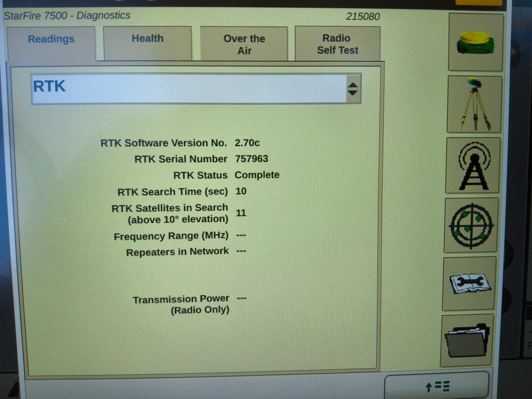
Task: Expand the RTK readings dropdown
Action: (x=196, y=89)
